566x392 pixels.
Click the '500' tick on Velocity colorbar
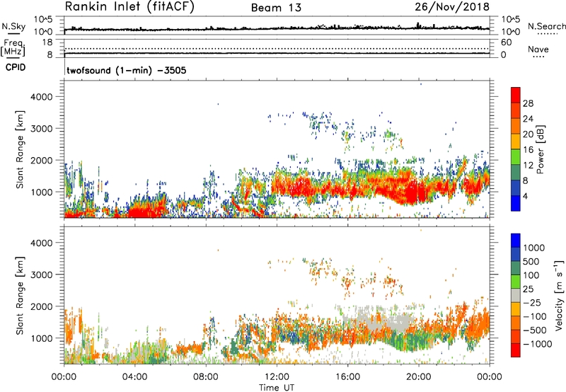tap(531, 261)
